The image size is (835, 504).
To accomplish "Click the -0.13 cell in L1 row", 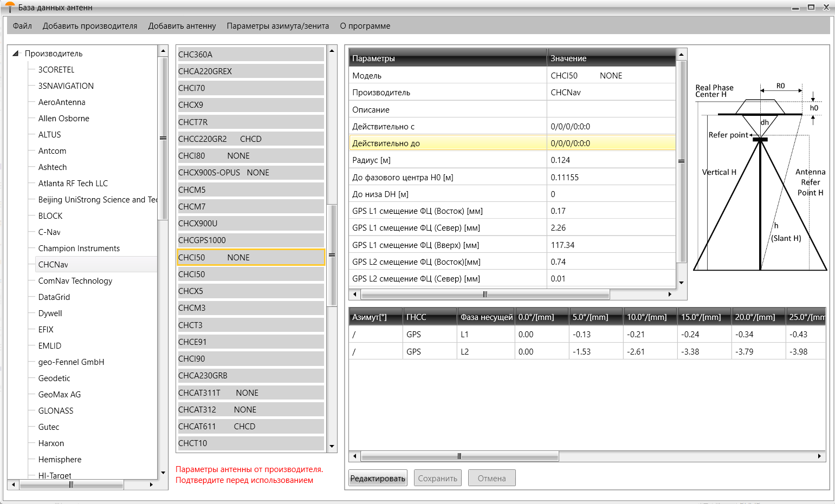I will 596,334.
